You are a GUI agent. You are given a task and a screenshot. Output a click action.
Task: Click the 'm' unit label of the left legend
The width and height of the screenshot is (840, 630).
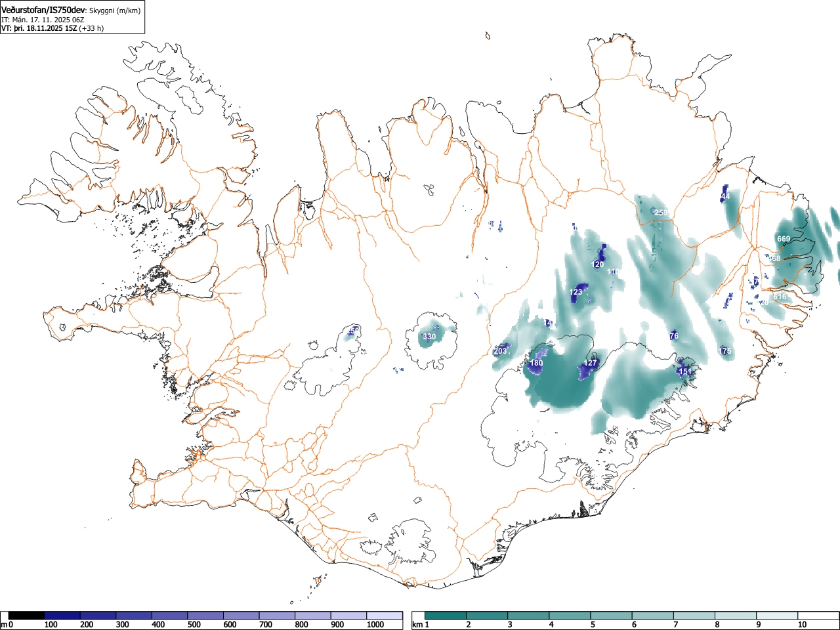tap(4, 625)
